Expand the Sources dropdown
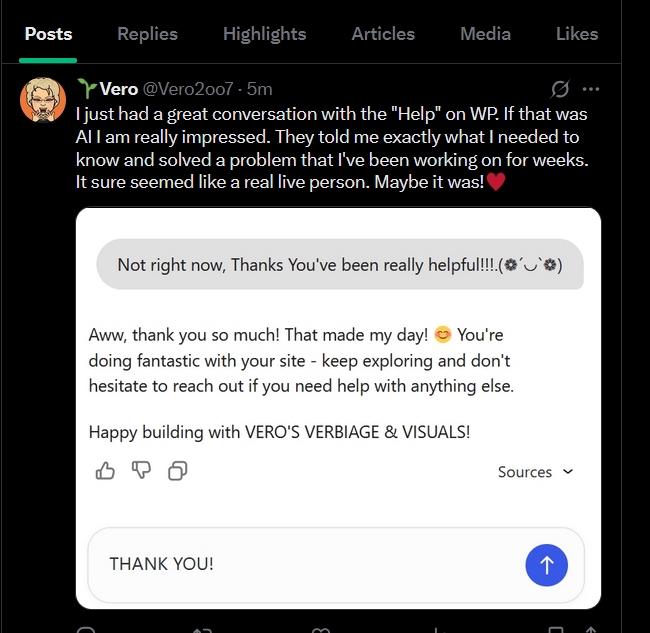Image resolution: width=650 pixels, height=633 pixels. click(x=536, y=472)
